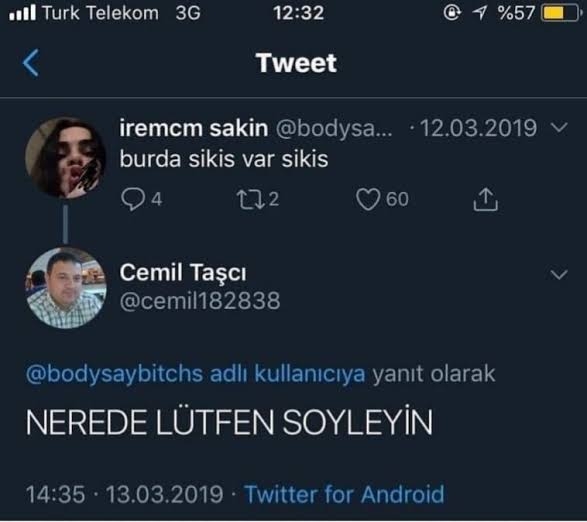Open the iremcm sakin display name

pyautogui.click(x=194, y=128)
